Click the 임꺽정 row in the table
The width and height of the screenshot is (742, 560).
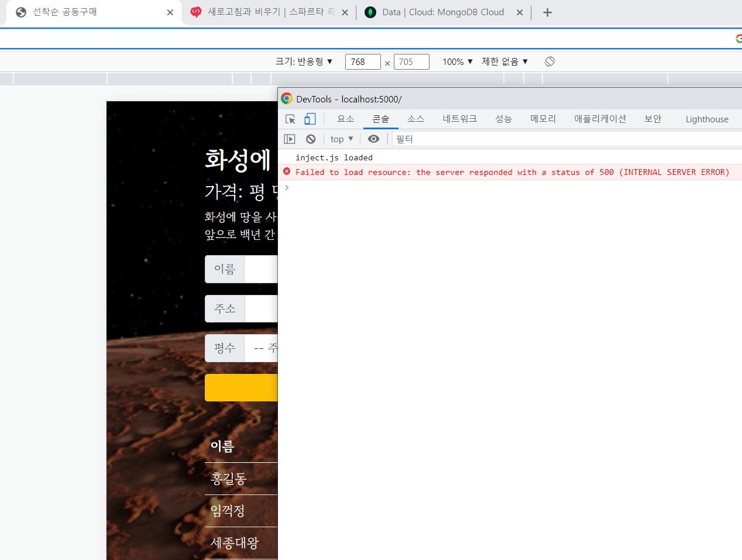point(241,511)
